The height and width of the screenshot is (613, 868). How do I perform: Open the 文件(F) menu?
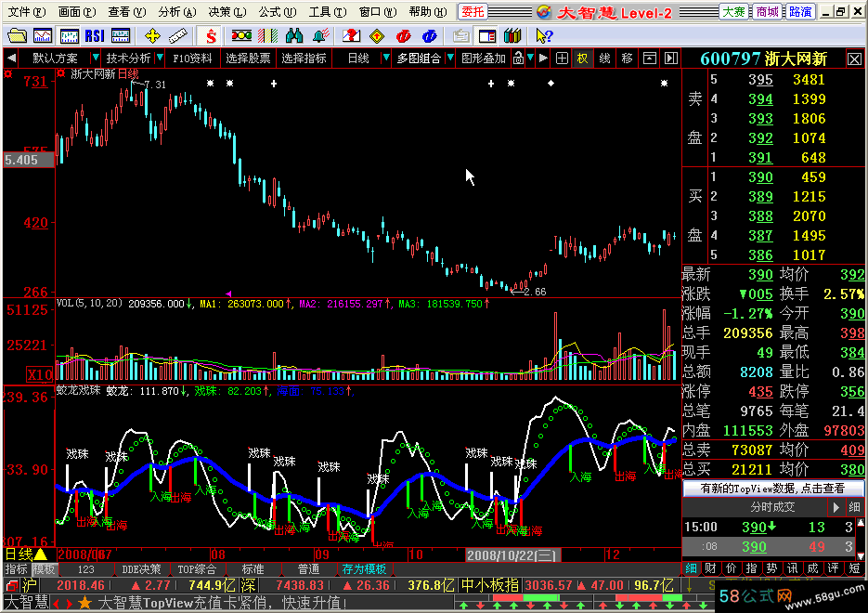27,12
